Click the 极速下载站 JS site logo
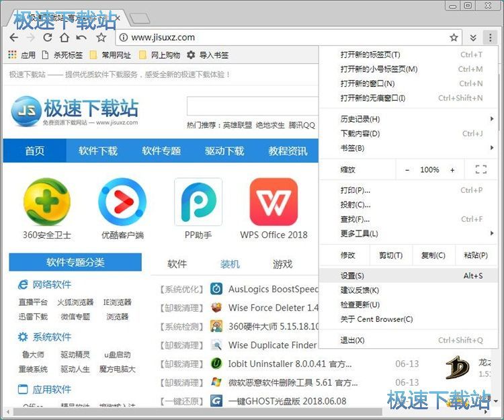The height and width of the screenshot is (420, 504). [75, 110]
